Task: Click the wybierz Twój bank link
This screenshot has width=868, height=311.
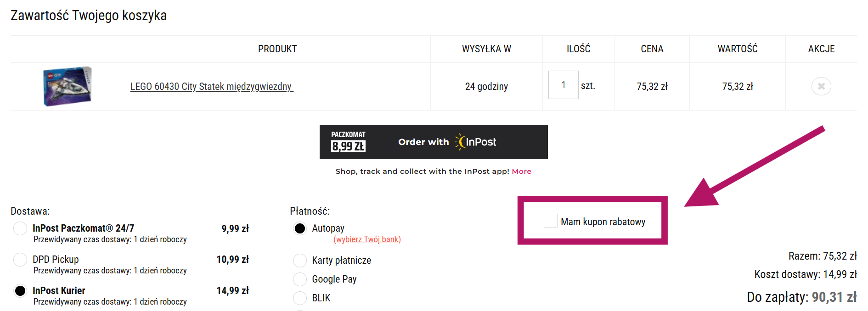Action: pyautogui.click(x=367, y=239)
